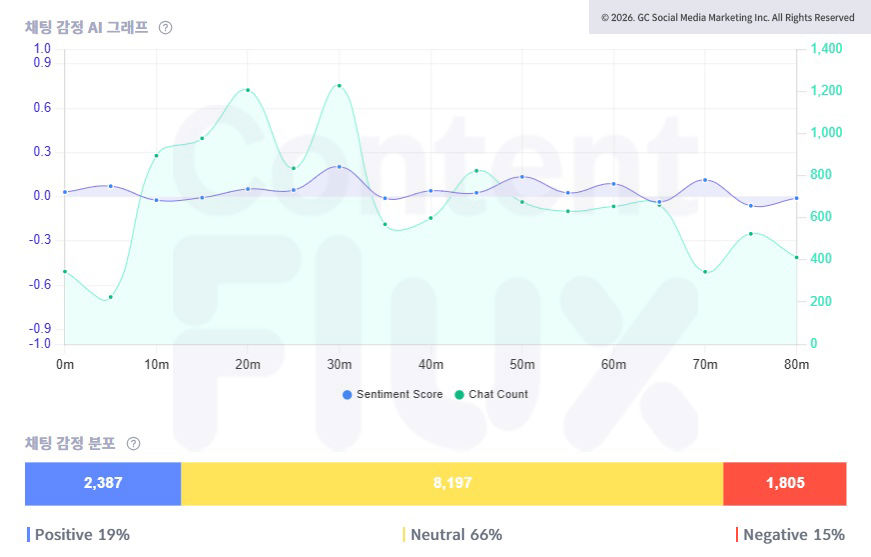Click the green Chat Count legend dot
871x557 pixels.
pyautogui.click(x=460, y=394)
